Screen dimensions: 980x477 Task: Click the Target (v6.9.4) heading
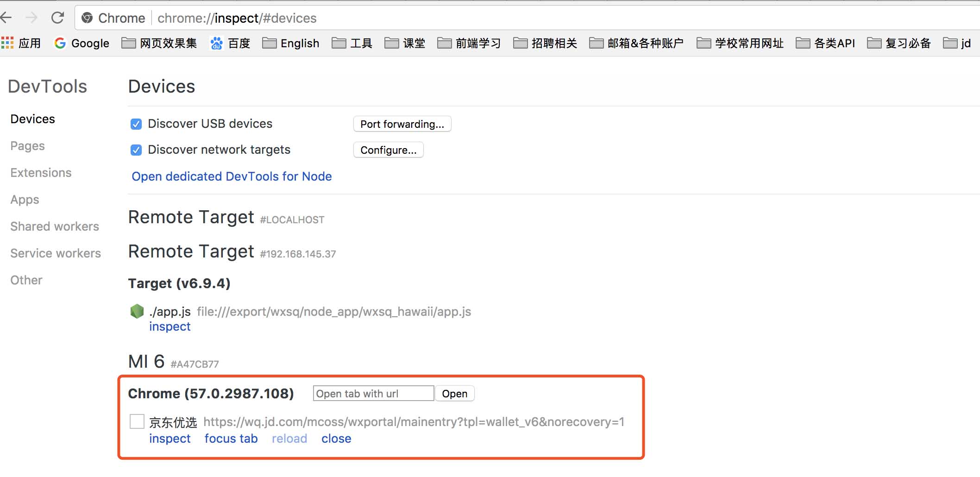[179, 283]
